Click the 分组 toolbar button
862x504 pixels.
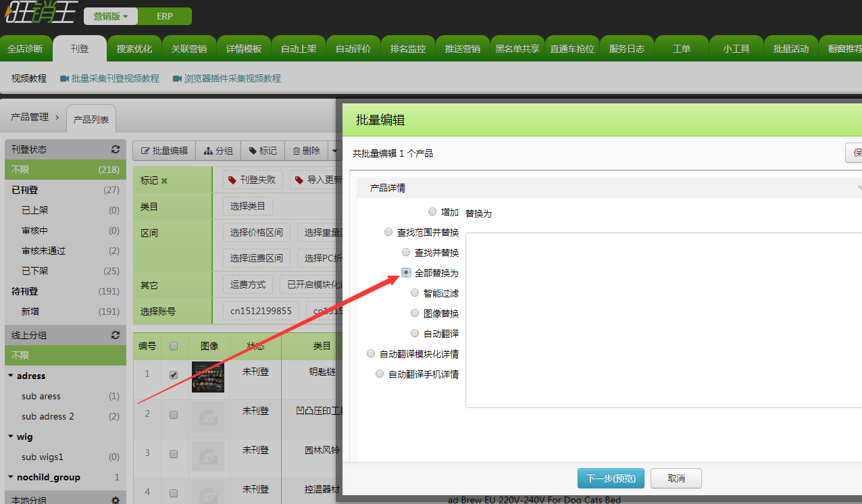tap(218, 151)
